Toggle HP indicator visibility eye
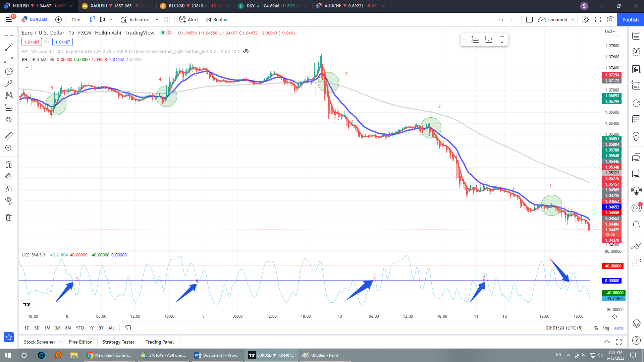Viewport: 644px width, 362px height. [246, 51]
